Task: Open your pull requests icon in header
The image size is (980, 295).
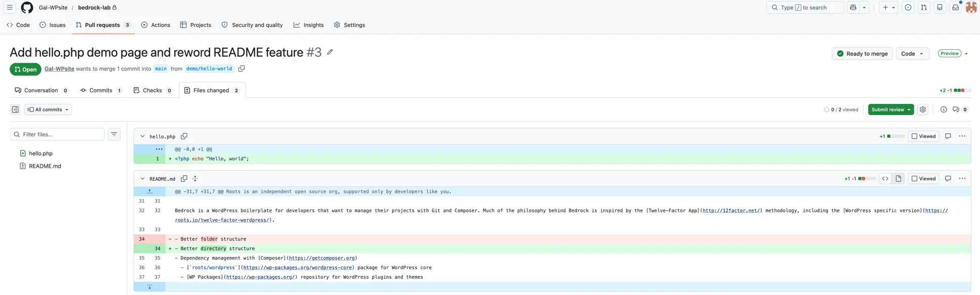Action: pyautogui.click(x=924, y=8)
